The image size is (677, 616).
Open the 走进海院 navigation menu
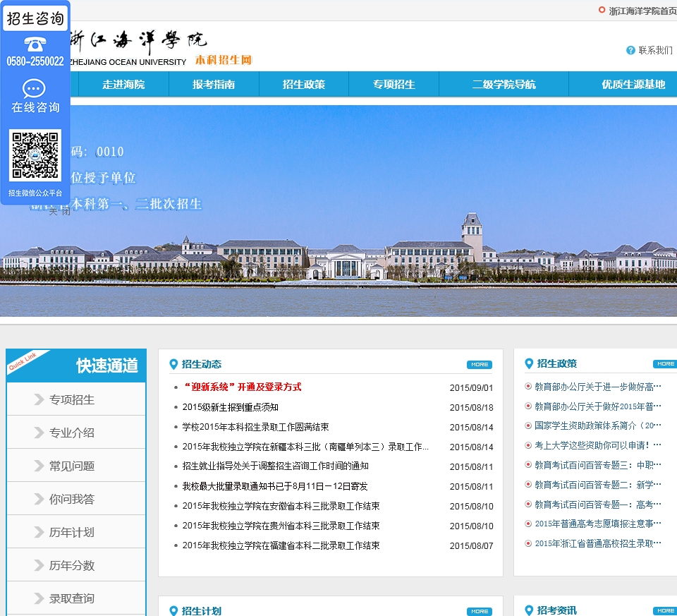(x=123, y=84)
